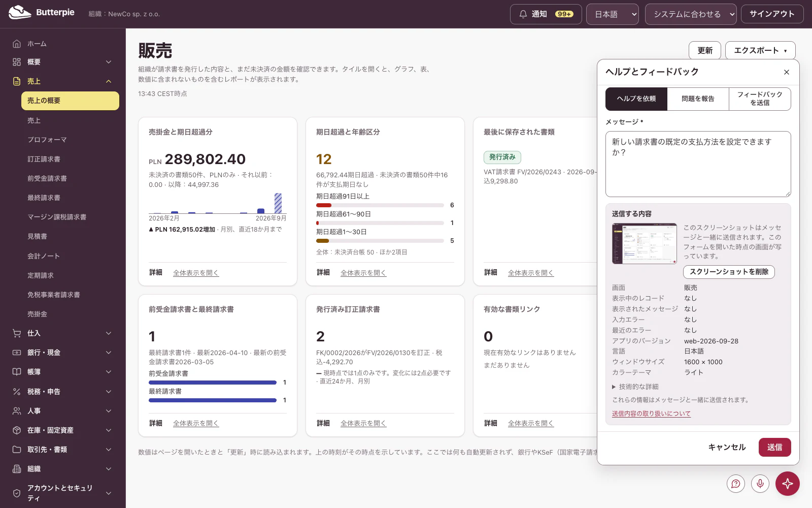Viewport: 812px width, 508px height.
Task: Switch to the 問題を報告 tab
Action: 698,99
